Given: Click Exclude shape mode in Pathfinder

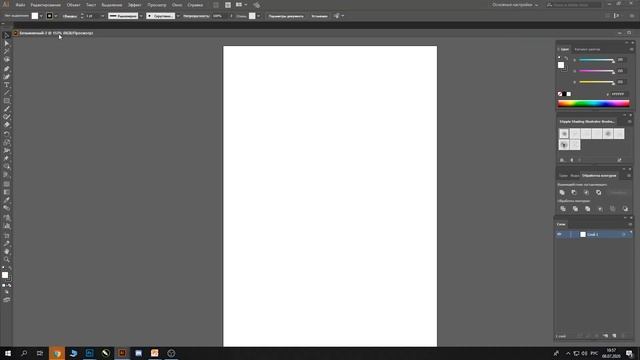Looking at the screenshot, I should 598,192.
